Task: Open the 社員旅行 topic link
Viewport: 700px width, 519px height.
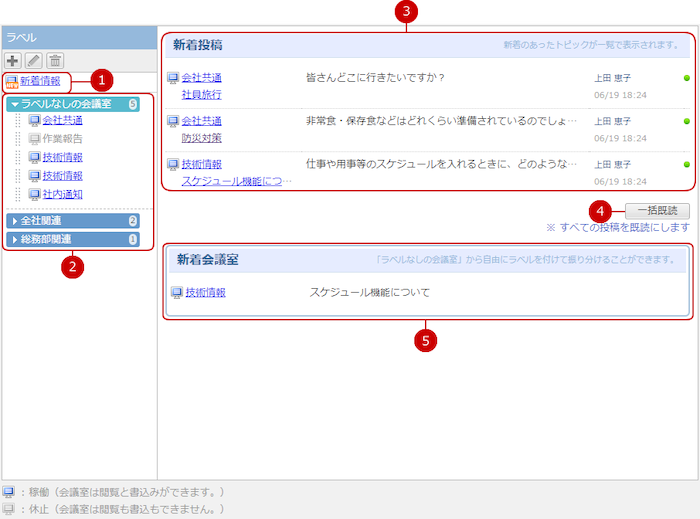Action: (201, 95)
